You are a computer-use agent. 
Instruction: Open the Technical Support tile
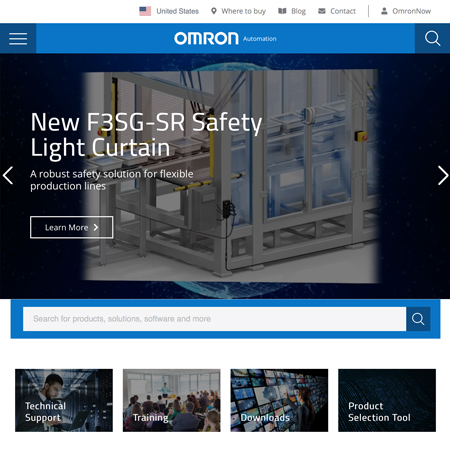[x=64, y=400]
